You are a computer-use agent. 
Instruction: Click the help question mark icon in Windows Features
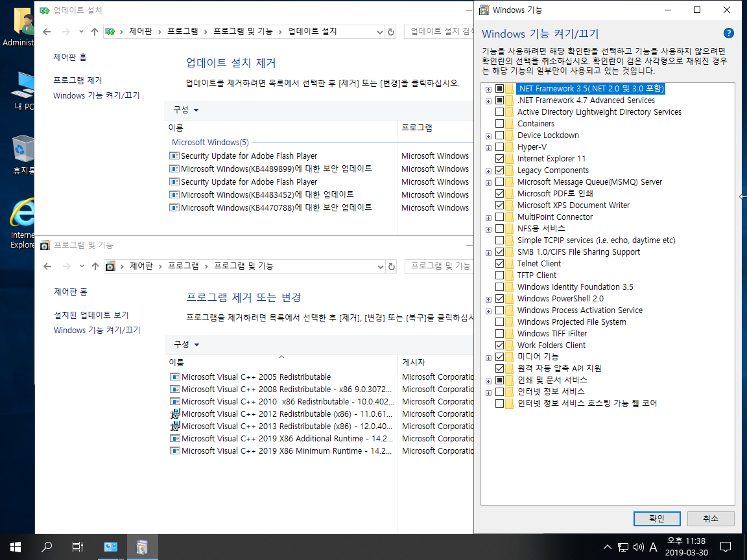pos(728,33)
